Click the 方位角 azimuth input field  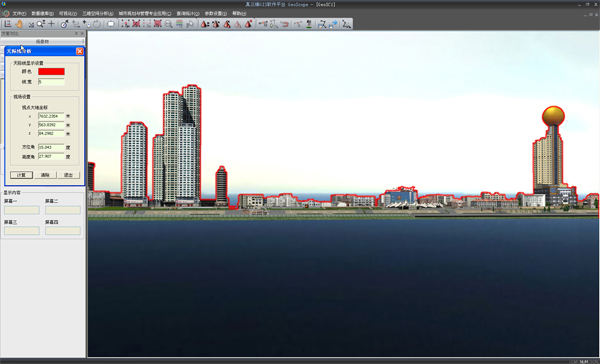[51, 147]
